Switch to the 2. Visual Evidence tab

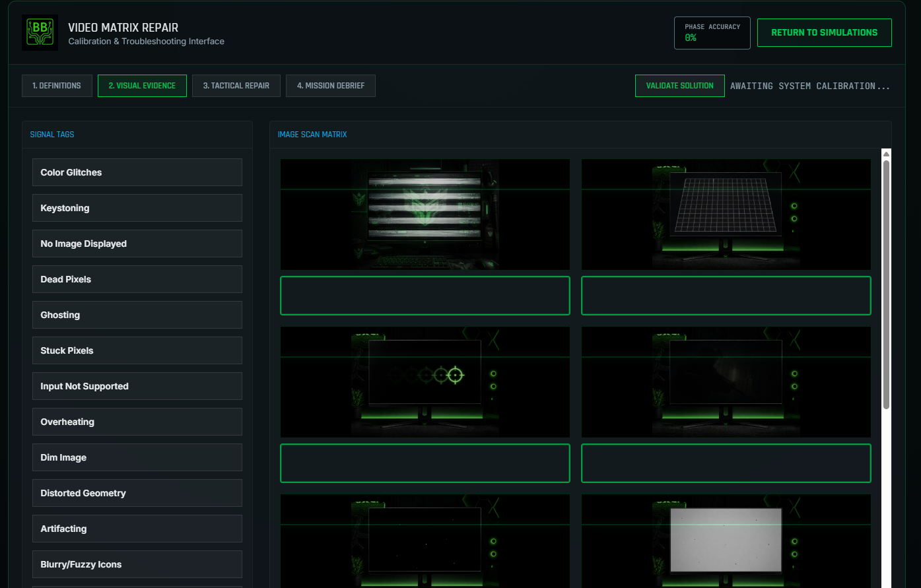(x=142, y=86)
